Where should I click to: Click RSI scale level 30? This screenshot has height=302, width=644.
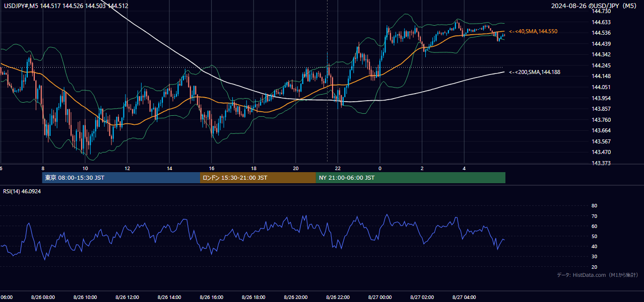point(594,257)
